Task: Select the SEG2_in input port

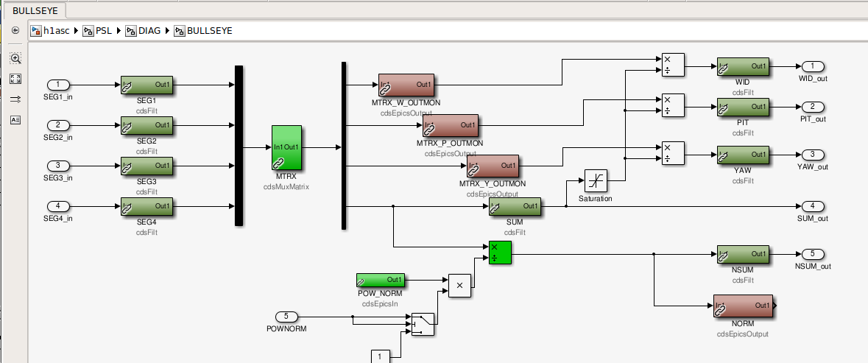Action: click(x=58, y=125)
